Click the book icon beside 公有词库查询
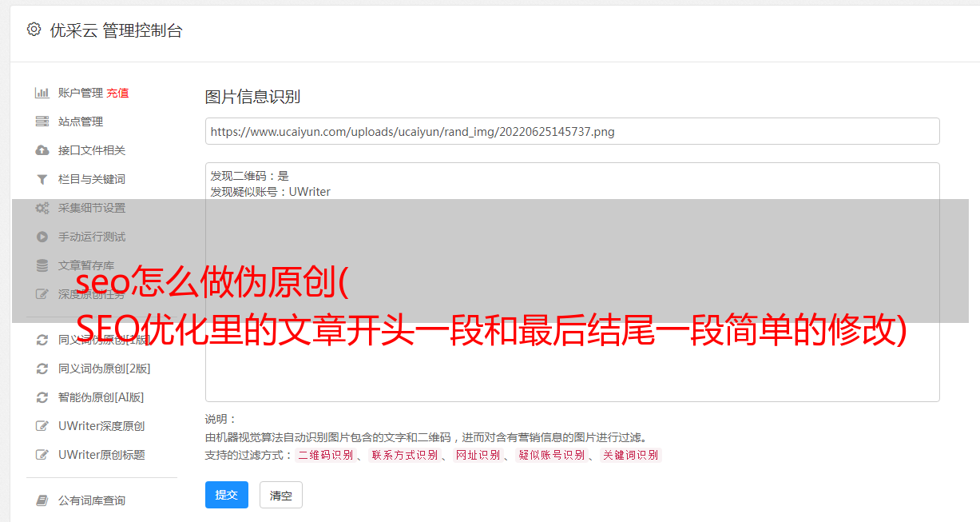The height and width of the screenshot is (522, 980). tap(42, 500)
